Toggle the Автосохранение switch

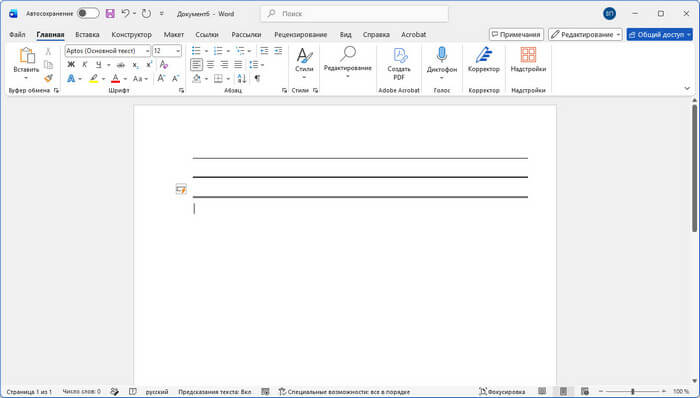coord(88,13)
